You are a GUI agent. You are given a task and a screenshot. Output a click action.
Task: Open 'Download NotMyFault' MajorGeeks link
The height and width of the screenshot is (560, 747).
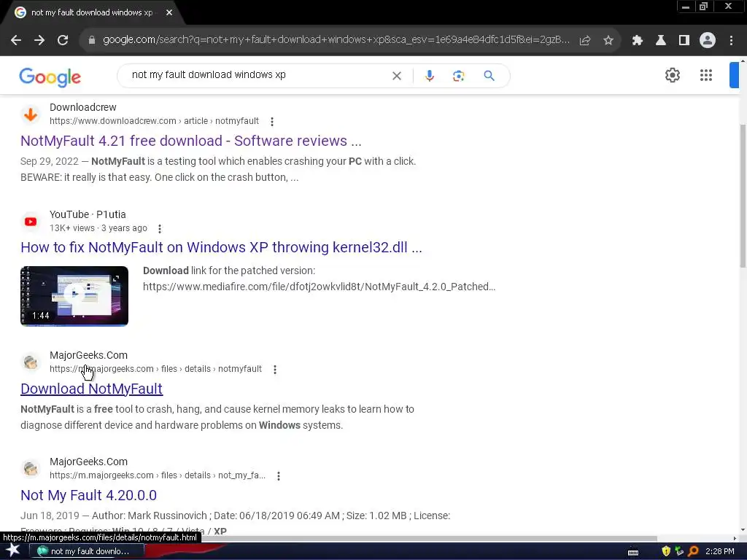click(91, 389)
